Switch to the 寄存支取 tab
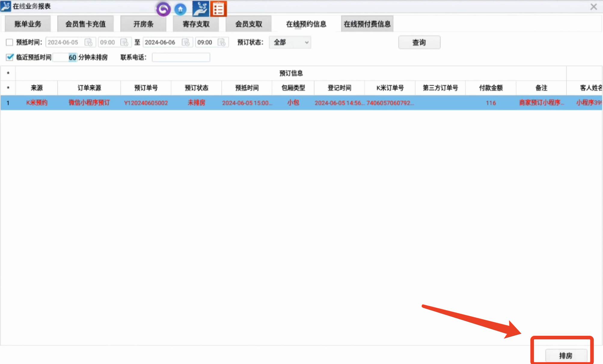This screenshot has height=364, width=603. click(x=196, y=24)
